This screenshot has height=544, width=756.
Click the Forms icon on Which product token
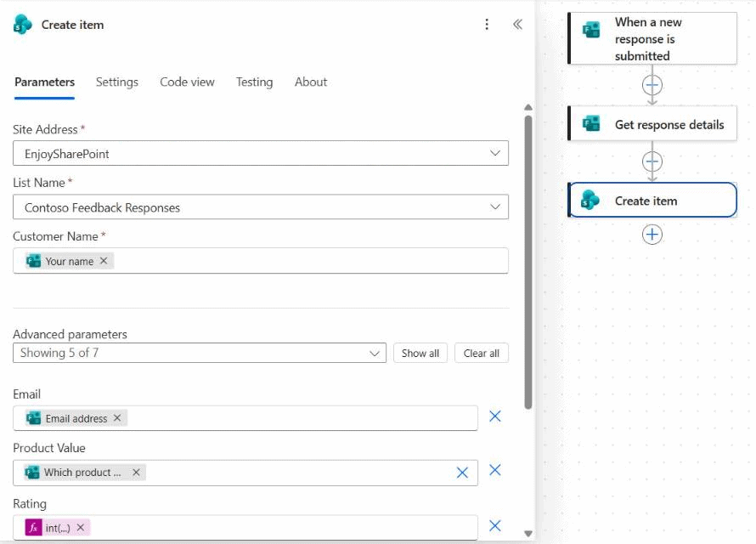tap(32, 472)
